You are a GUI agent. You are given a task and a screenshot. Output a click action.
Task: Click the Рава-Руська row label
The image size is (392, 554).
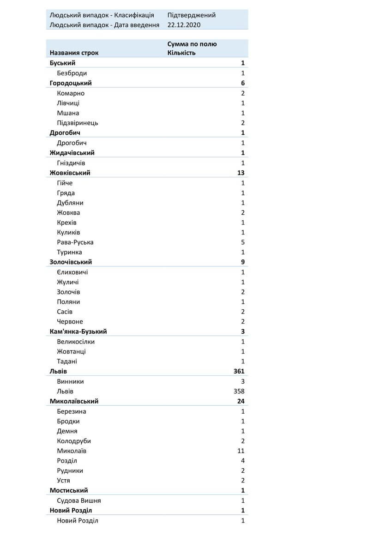pyautogui.click(x=75, y=242)
